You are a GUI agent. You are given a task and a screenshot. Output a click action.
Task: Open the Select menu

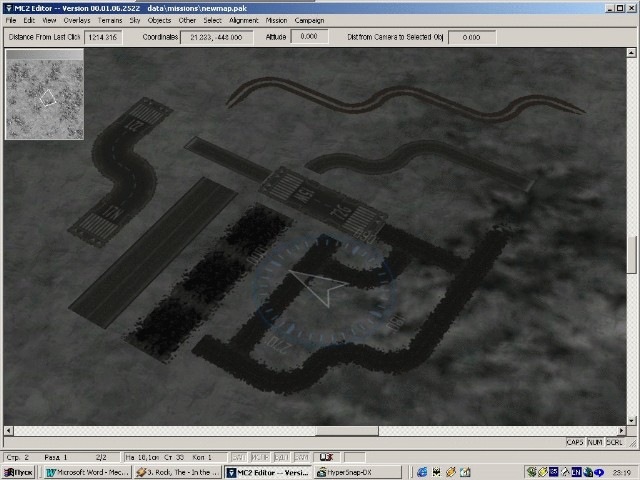(212, 20)
